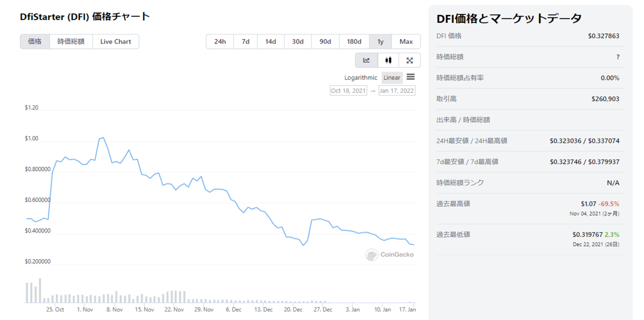Click the $1.00 axis label
This screenshot has height=320, width=644.
click(x=32, y=138)
